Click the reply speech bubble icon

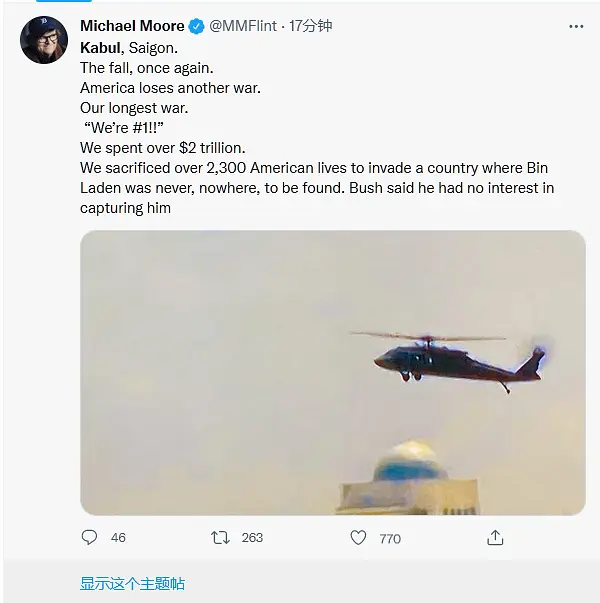pyautogui.click(x=90, y=537)
